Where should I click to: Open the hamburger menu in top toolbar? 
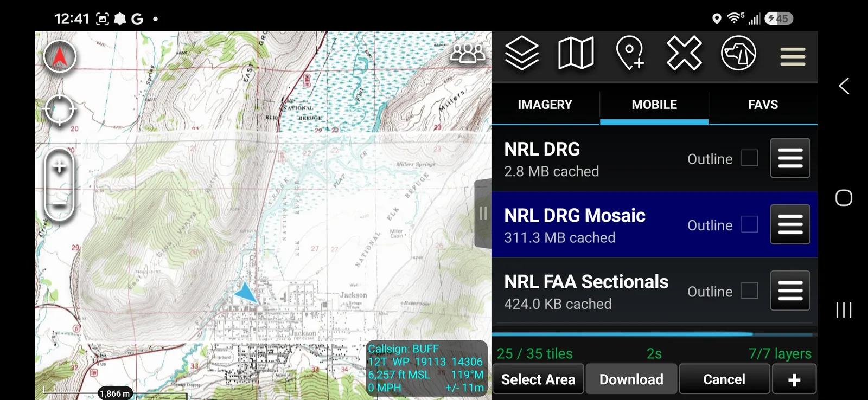tap(793, 56)
